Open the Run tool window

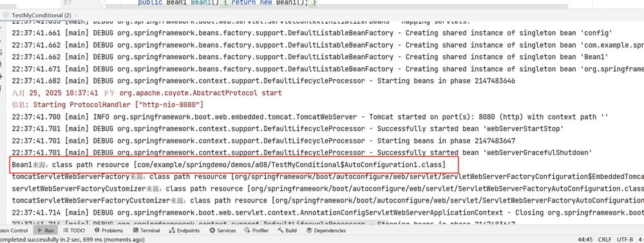click(x=46, y=230)
